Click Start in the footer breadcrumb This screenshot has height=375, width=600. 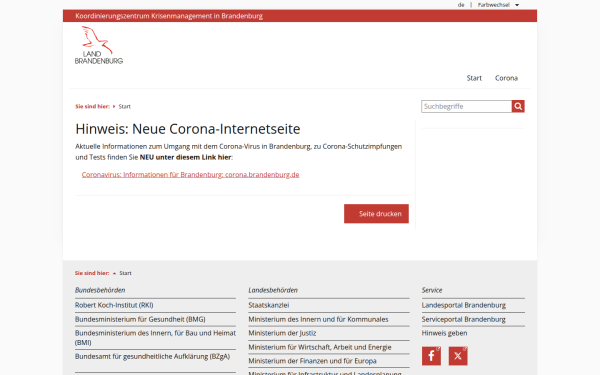pyautogui.click(x=126, y=273)
